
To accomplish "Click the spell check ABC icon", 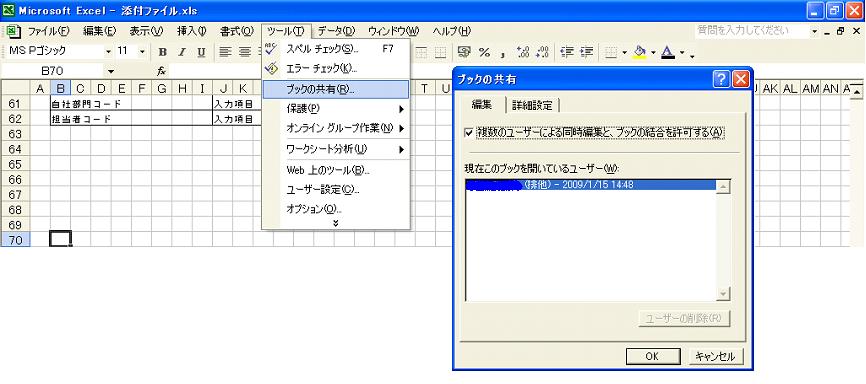I will (271, 49).
